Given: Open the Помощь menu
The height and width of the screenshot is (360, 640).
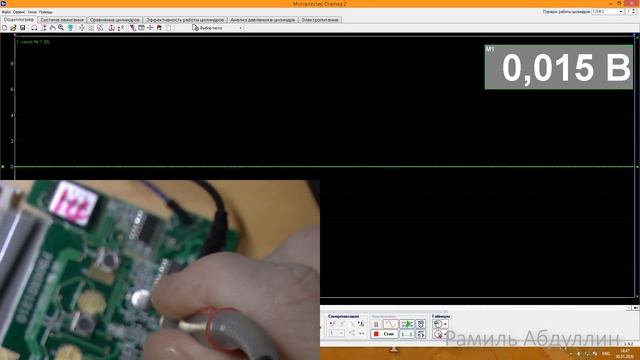Looking at the screenshot, I should pyautogui.click(x=45, y=12).
